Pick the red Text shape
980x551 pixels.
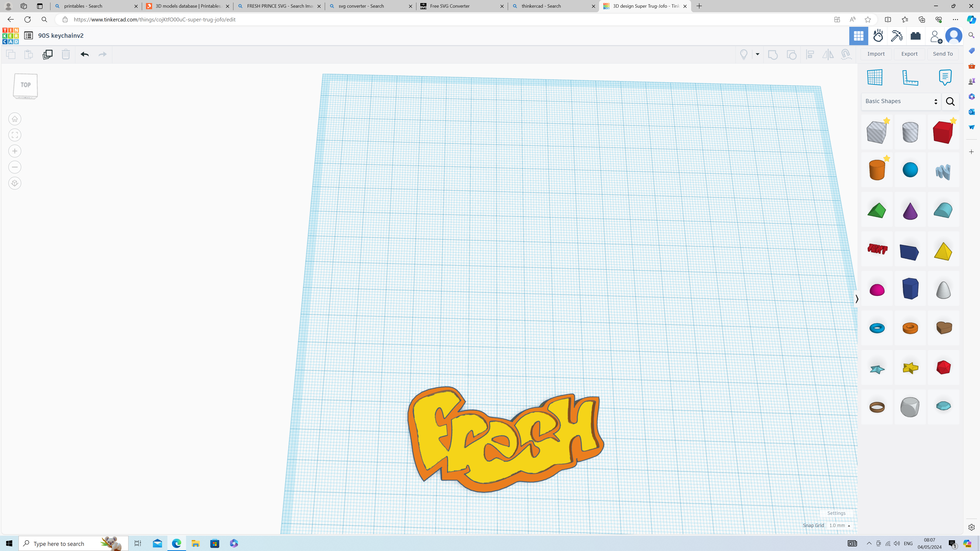(877, 249)
